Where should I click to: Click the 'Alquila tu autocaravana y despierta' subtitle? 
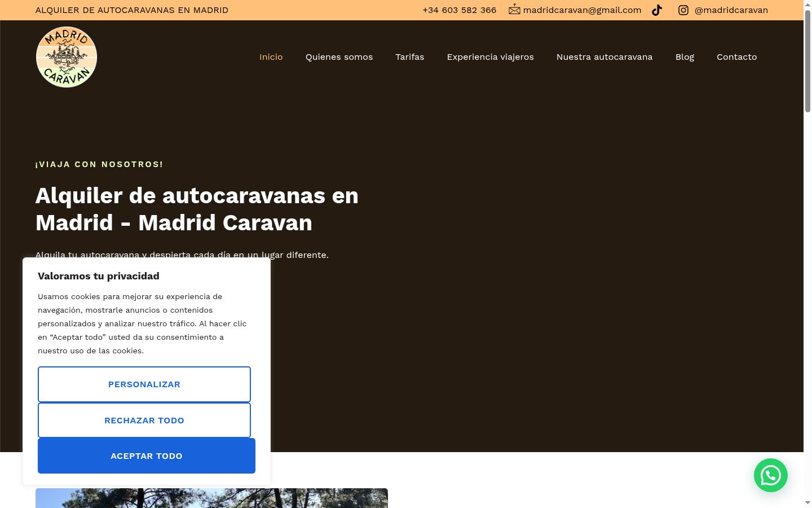coord(182,255)
